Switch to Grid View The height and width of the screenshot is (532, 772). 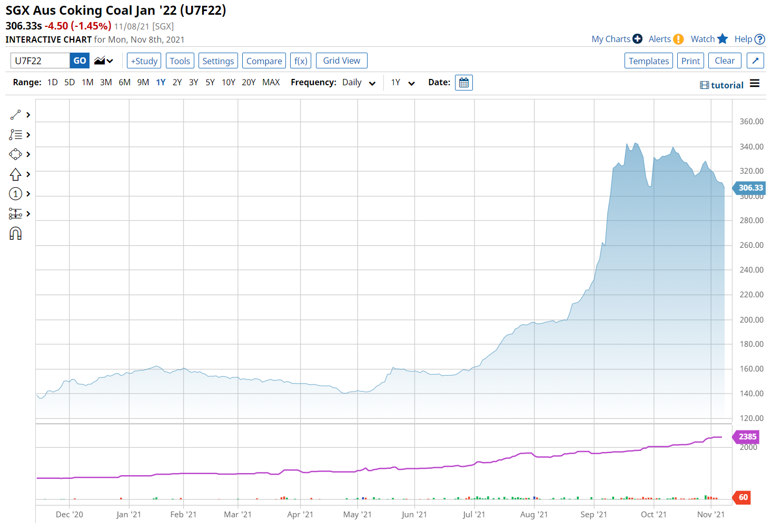point(341,61)
